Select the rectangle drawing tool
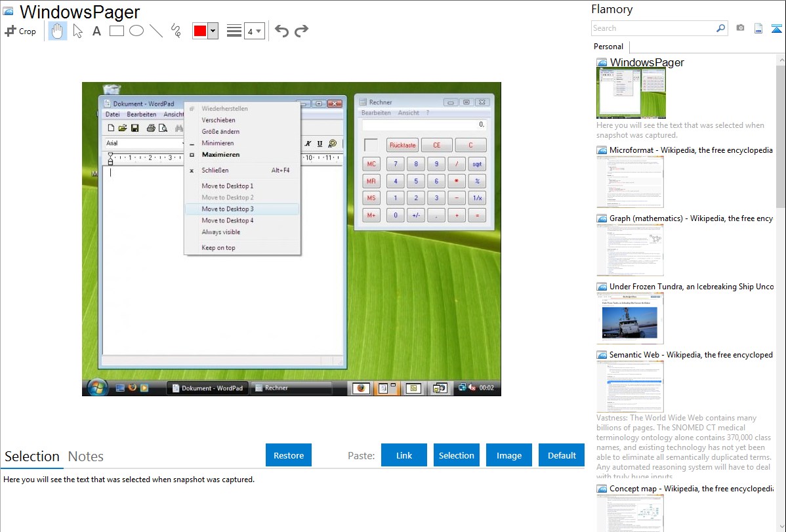Viewport: 786px width, 532px height. click(x=116, y=31)
